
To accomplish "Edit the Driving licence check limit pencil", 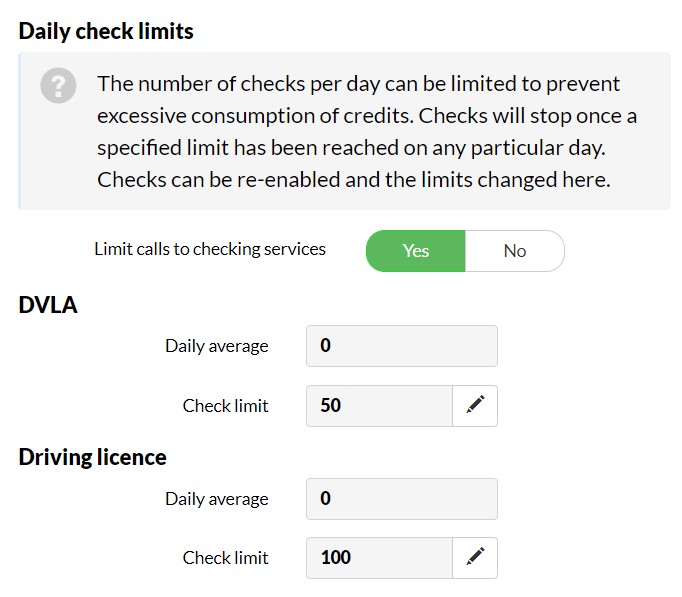I will 475,558.
